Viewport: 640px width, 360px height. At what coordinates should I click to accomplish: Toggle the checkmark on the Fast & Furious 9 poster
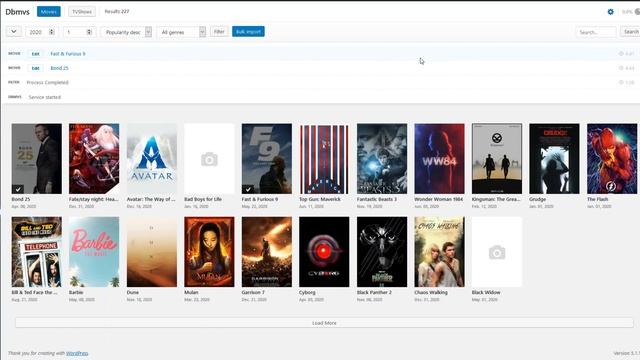pos(248,189)
